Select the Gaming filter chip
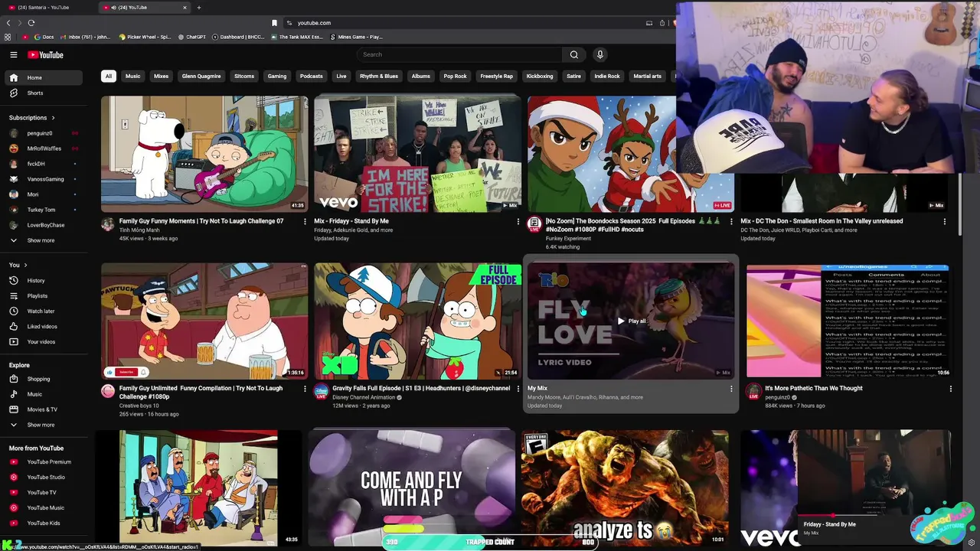Image resolution: width=980 pixels, height=551 pixels. 277,76
